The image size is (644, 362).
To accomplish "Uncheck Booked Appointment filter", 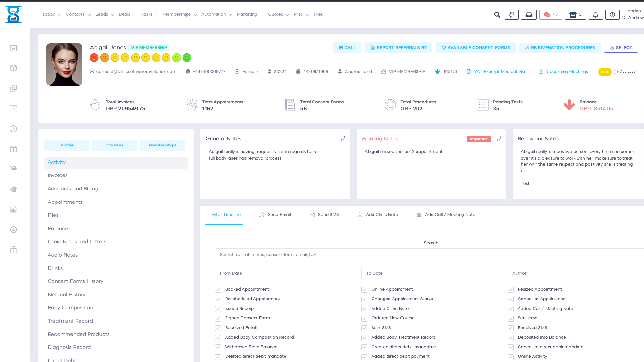I will [x=218, y=290].
